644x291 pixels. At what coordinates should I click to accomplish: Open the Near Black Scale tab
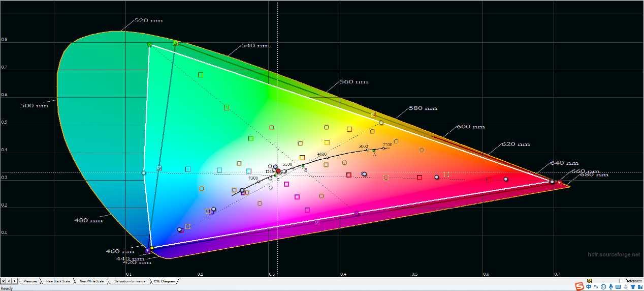(x=58, y=281)
